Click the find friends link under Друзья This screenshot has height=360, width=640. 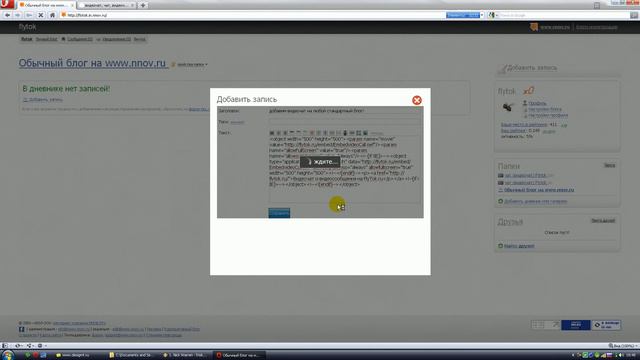tap(519, 246)
